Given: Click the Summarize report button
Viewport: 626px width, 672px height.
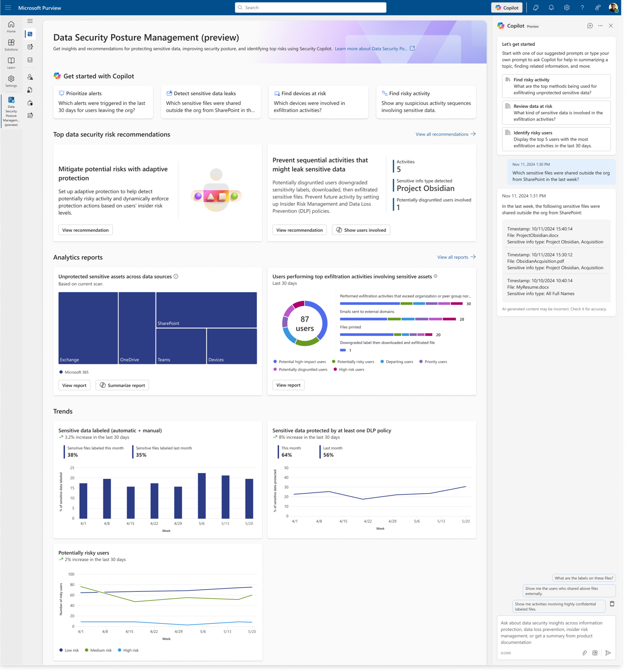Looking at the screenshot, I should pyautogui.click(x=122, y=385).
